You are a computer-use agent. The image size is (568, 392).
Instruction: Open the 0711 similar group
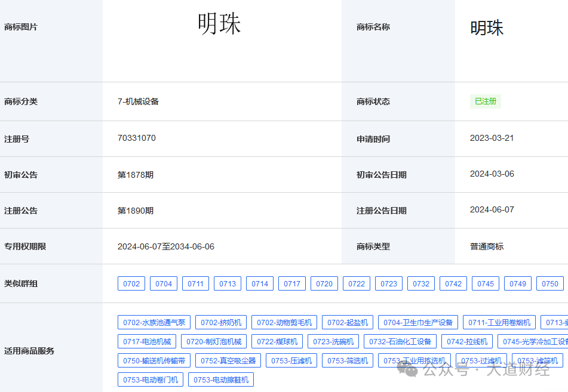click(x=195, y=283)
